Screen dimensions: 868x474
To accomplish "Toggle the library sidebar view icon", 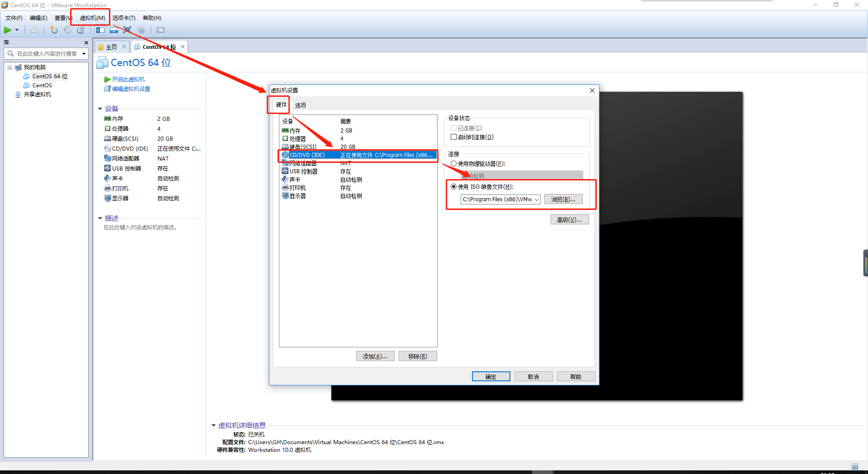I will (x=100, y=30).
